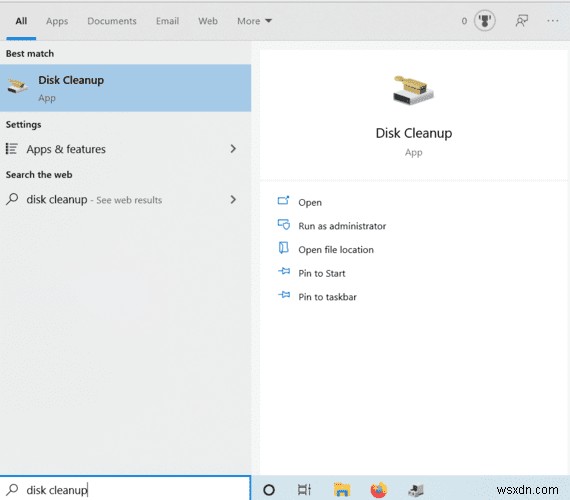Click the Settings section heading
570x500 pixels.
click(23, 125)
